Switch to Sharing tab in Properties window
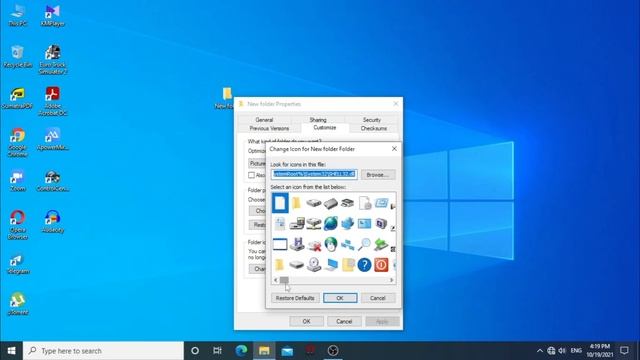The image size is (640, 360). [x=318, y=120]
